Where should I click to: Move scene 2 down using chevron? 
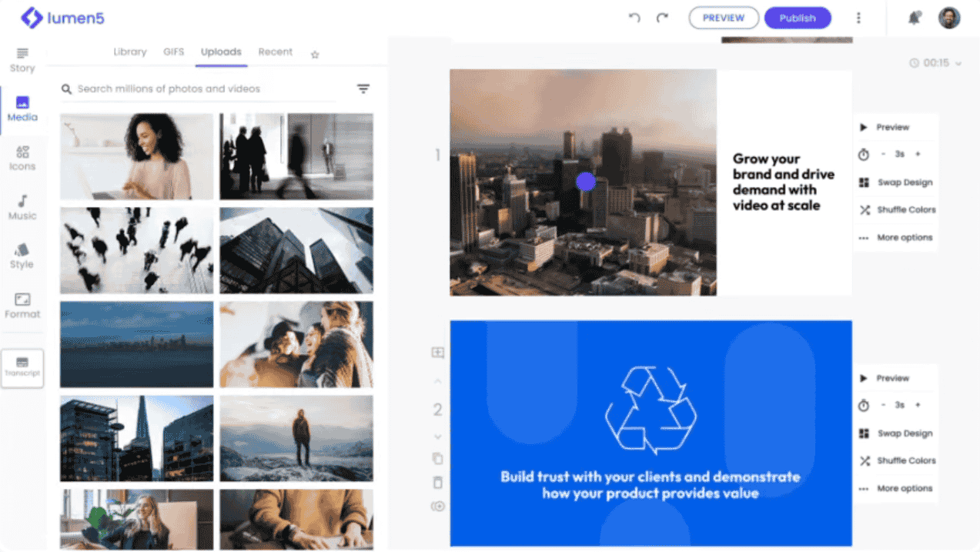437,436
